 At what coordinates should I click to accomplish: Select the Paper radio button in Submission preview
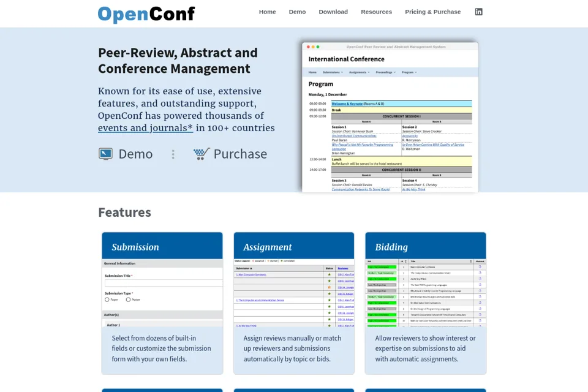[x=107, y=300]
